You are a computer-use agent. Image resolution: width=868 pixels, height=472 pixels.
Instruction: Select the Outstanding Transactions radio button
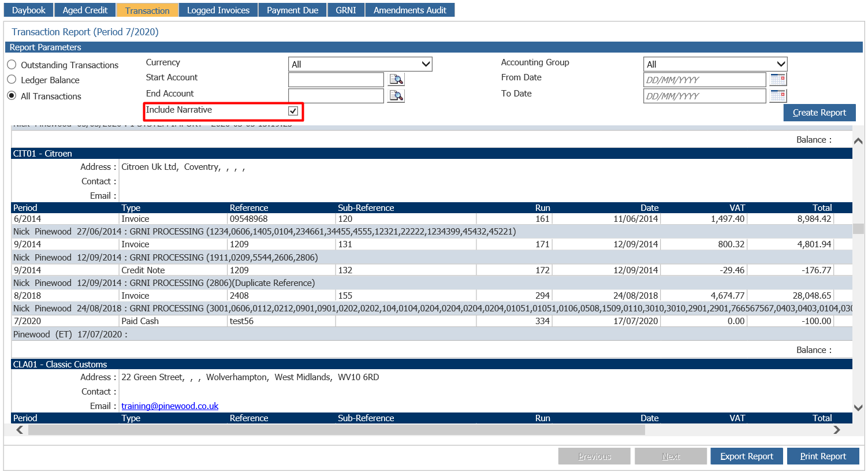pos(10,65)
